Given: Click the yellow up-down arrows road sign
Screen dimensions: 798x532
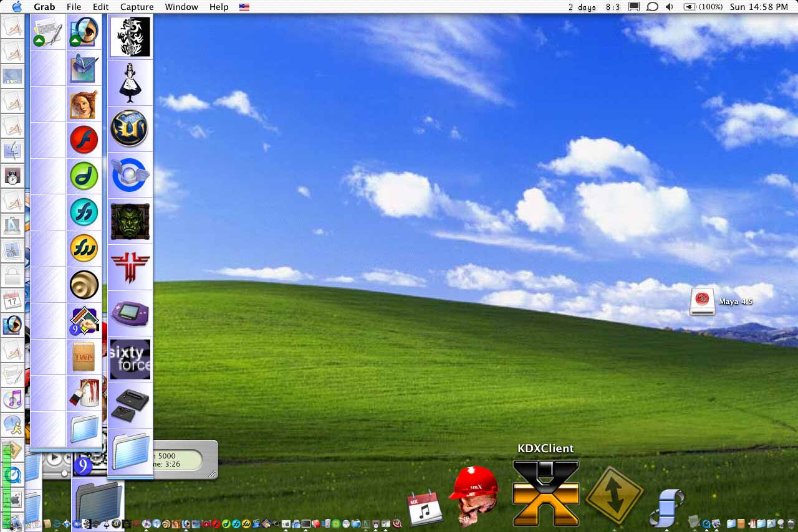Looking at the screenshot, I should pyautogui.click(x=614, y=496).
